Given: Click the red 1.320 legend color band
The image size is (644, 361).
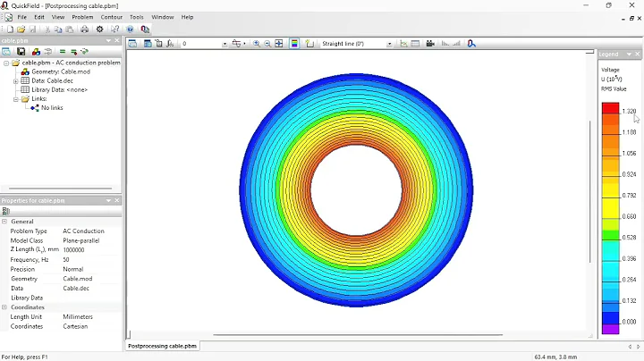Looking at the screenshot, I should point(610,108).
